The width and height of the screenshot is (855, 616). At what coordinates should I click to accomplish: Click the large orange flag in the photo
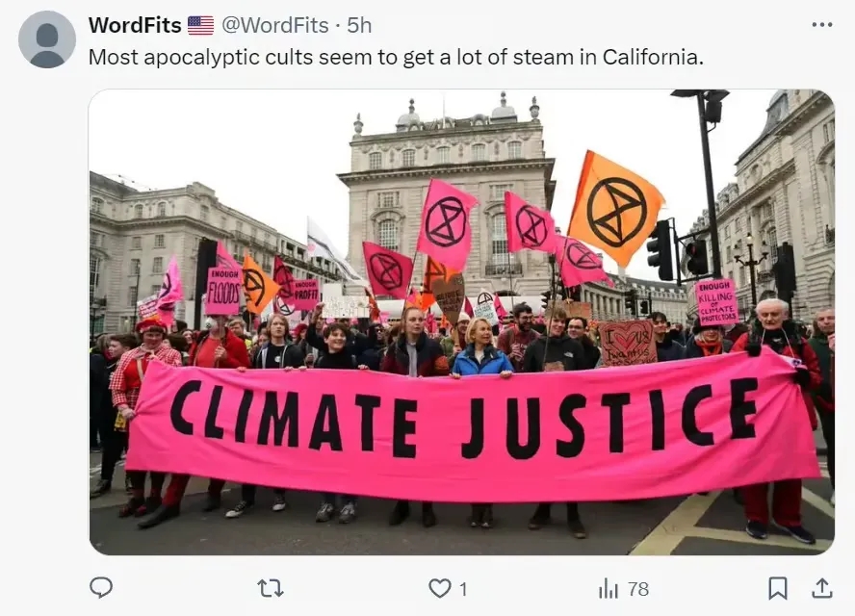coord(616,208)
